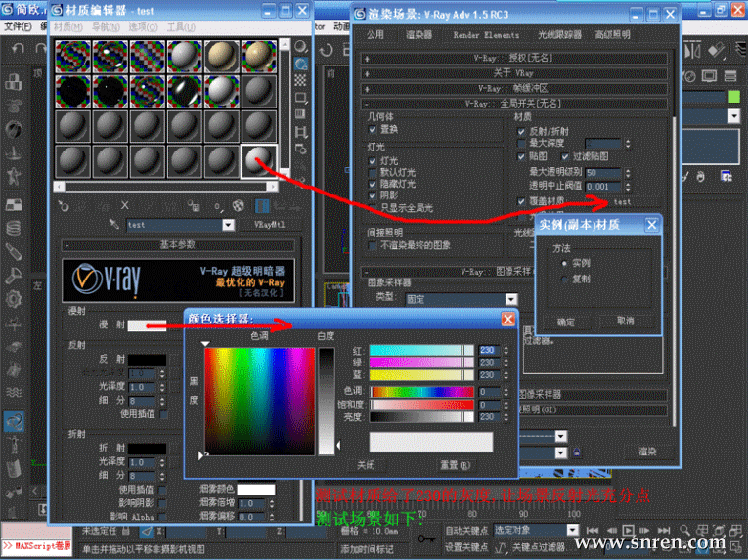
Task: Click the 红 red channel slider
Action: click(x=421, y=350)
